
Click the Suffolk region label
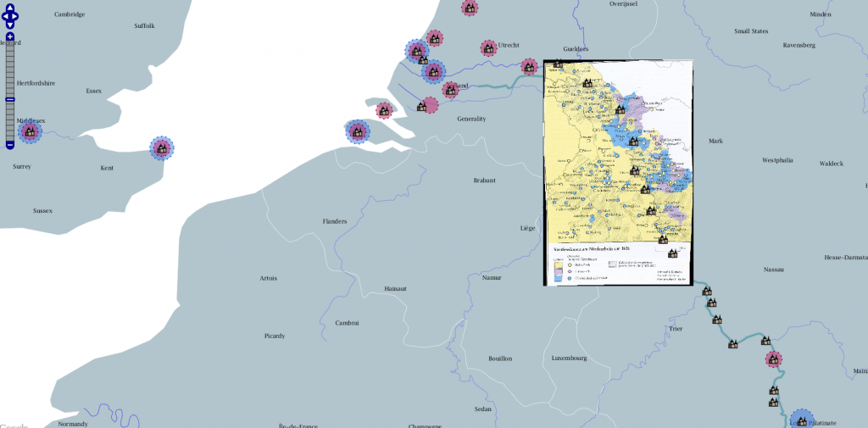click(x=144, y=26)
